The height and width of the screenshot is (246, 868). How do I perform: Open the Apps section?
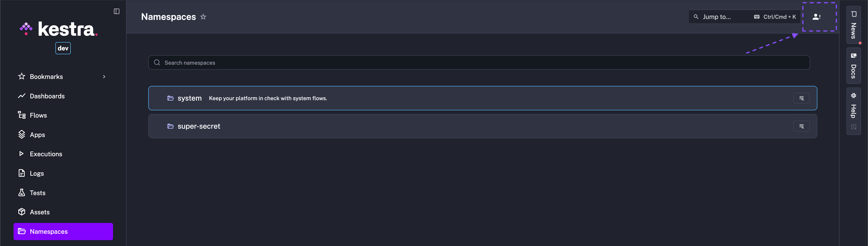[x=37, y=135]
